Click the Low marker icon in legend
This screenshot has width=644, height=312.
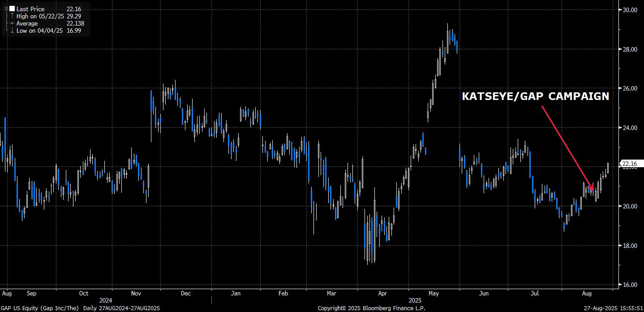tap(11, 30)
